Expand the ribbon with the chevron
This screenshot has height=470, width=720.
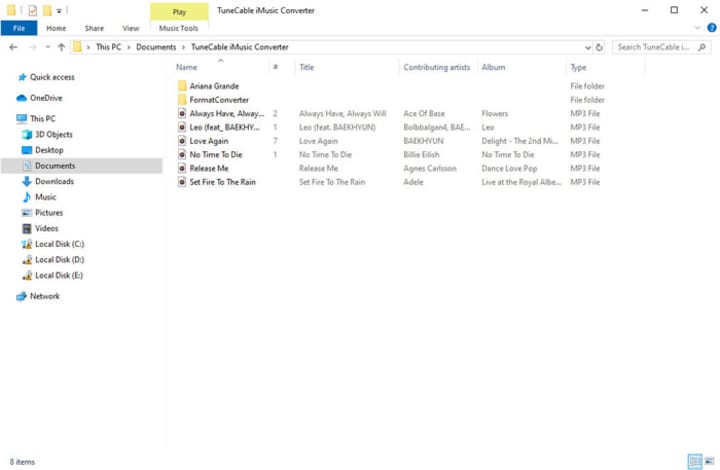pyautogui.click(x=698, y=28)
